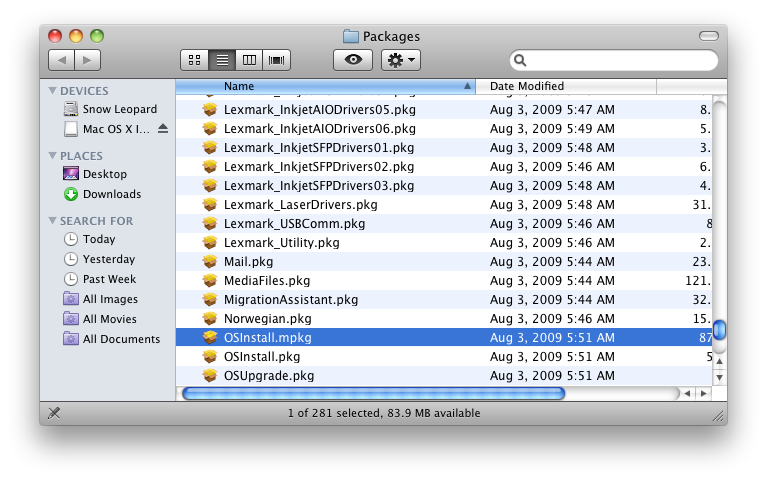This screenshot has width=767, height=480.
Task: Click the Packages folder title icon
Action: point(350,36)
